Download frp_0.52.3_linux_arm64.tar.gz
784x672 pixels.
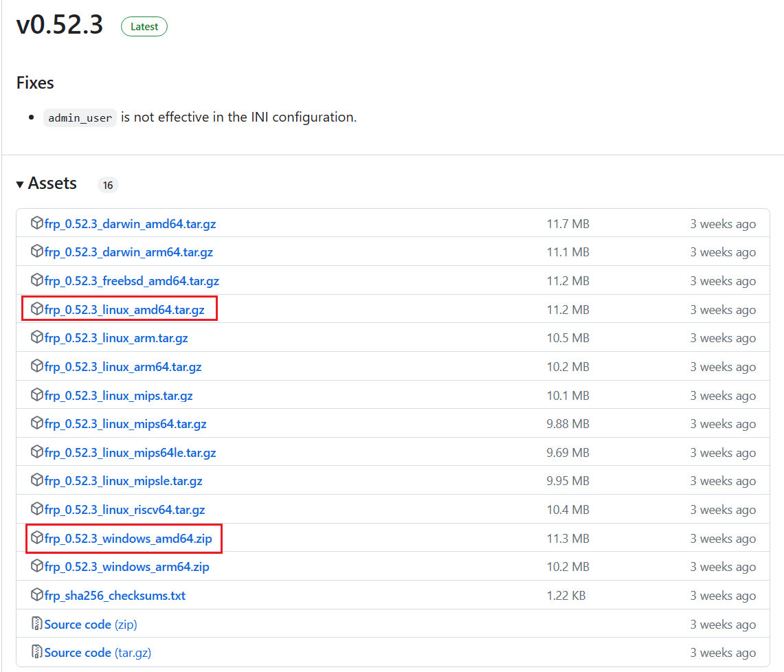tap(123, 367)
